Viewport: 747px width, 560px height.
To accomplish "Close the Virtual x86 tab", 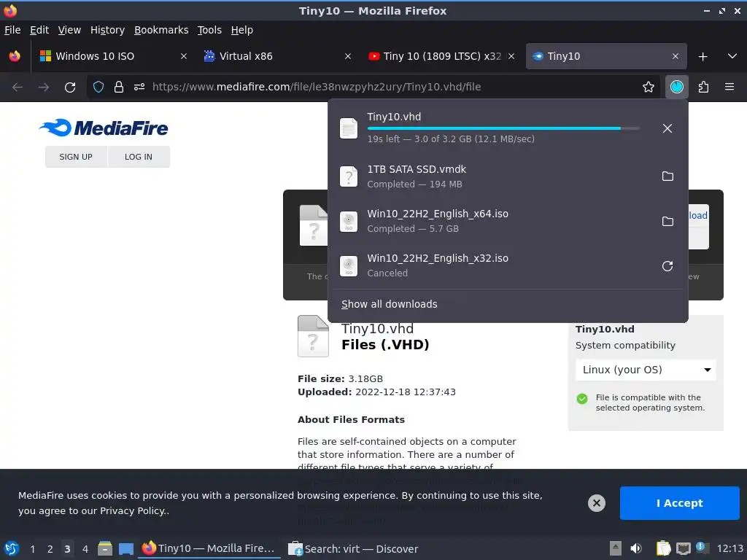I will coord(348,56).
